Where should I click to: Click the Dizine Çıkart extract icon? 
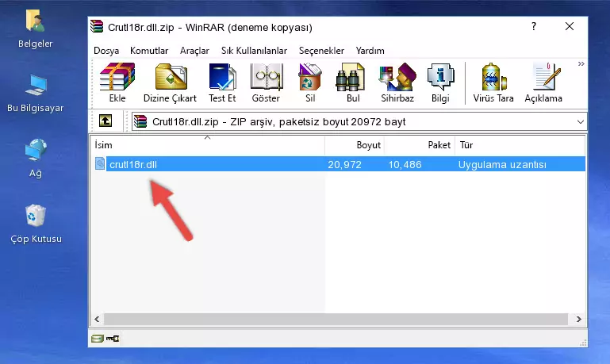click(x=170, y=82)
